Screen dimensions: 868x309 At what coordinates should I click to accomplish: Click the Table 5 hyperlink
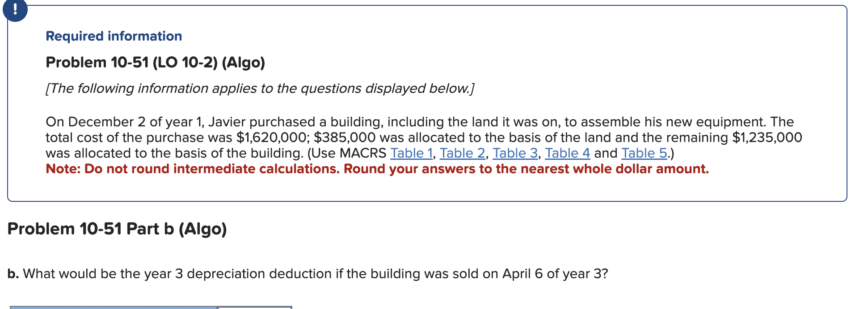point(642,154)
